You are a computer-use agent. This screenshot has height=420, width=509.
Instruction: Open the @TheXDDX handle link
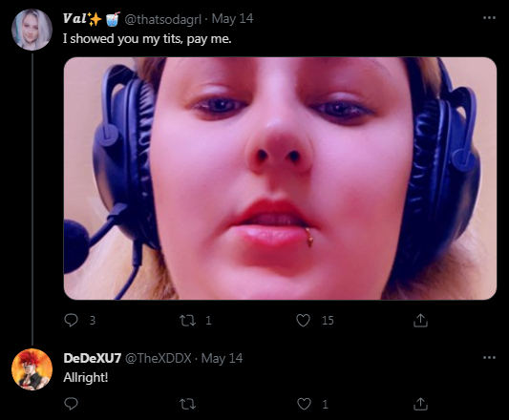pos(159,358)
